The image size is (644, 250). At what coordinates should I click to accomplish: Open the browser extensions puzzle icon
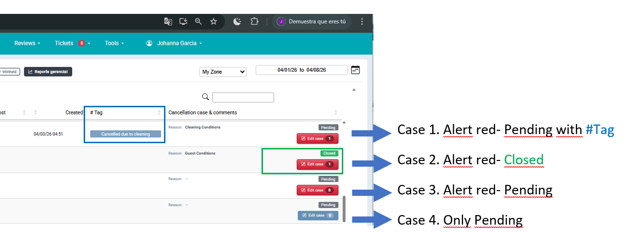(254, 22)
